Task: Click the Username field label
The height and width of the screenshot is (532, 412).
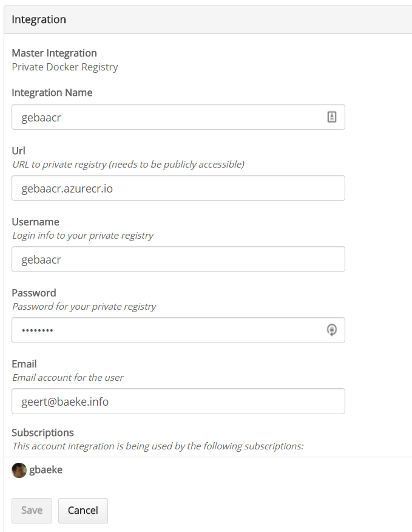Action: 35,222
